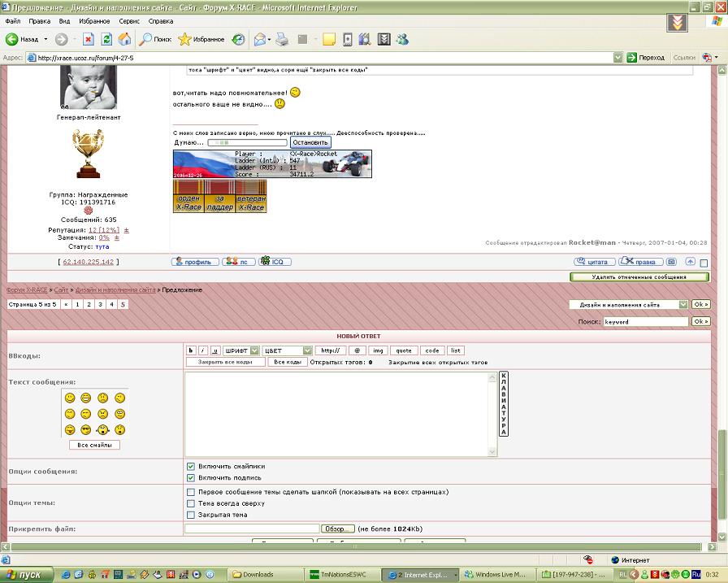Screen dimensions: 728x583
Task: Open the 'Дизайн и наполнения сайта' forum jump dropdown
Action: 628,305
